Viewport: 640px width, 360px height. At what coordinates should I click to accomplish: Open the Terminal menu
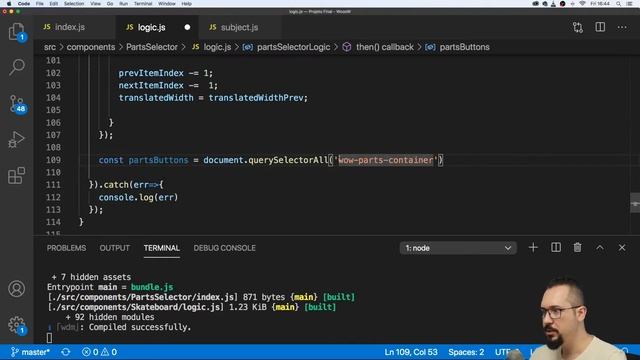[x=143, y=4]
